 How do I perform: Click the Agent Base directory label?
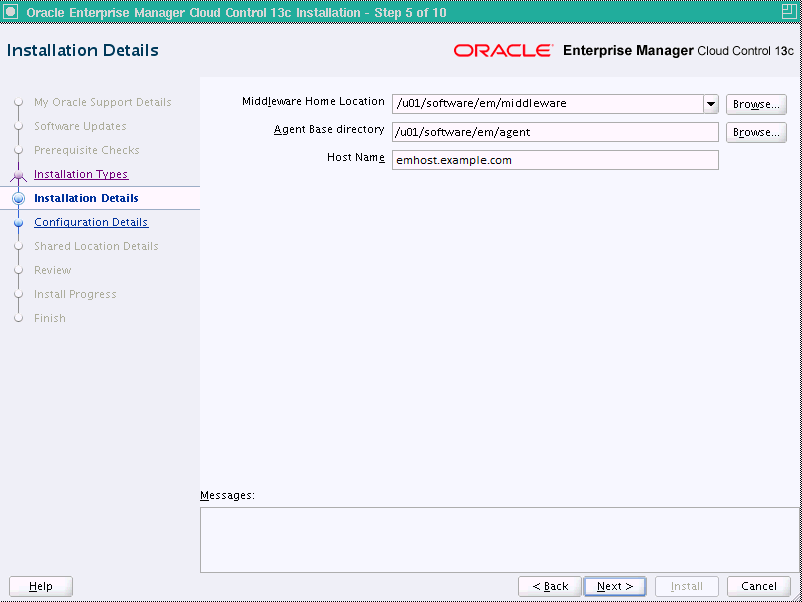(329, 129)
